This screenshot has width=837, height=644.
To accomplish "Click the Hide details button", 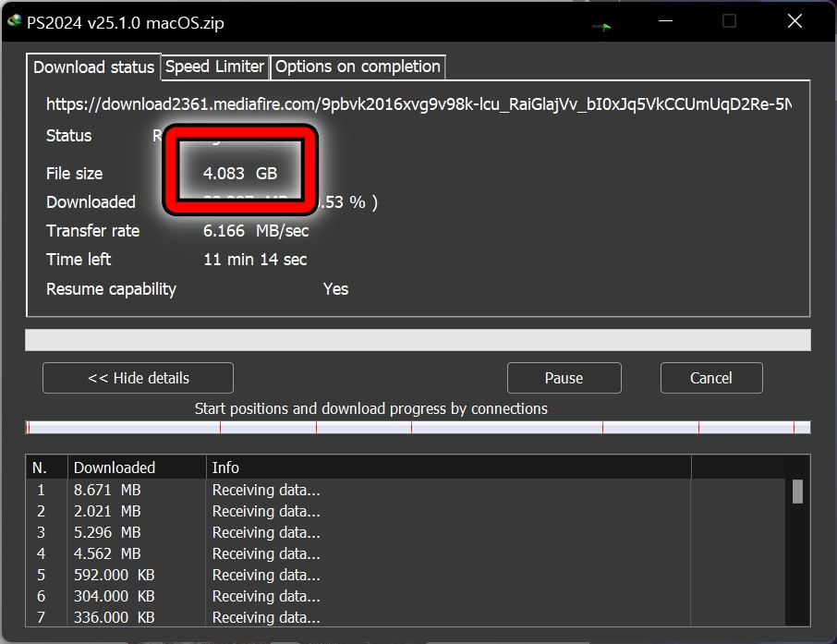I will click(138, 378).
